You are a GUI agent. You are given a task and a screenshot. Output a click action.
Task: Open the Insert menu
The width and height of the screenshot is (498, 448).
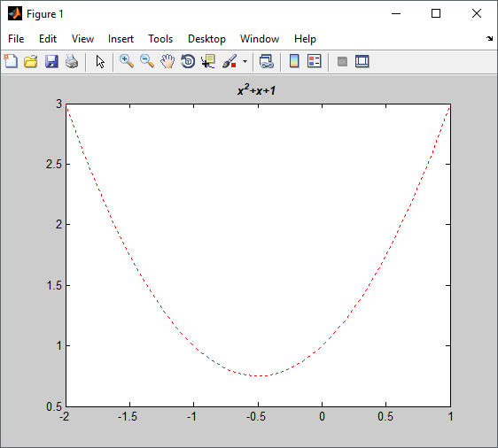point(121,39)
